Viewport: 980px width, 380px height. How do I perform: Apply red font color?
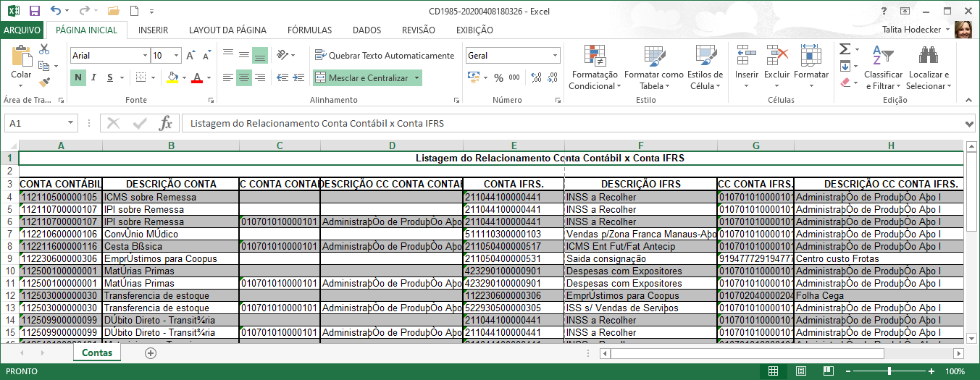pos(196,77)
